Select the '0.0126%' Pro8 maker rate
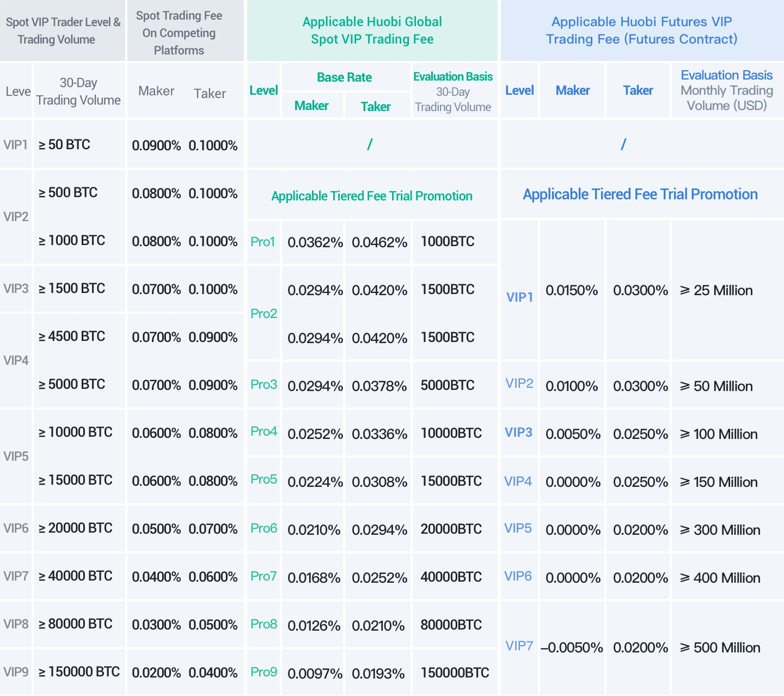784x696 pixels. 314,626
